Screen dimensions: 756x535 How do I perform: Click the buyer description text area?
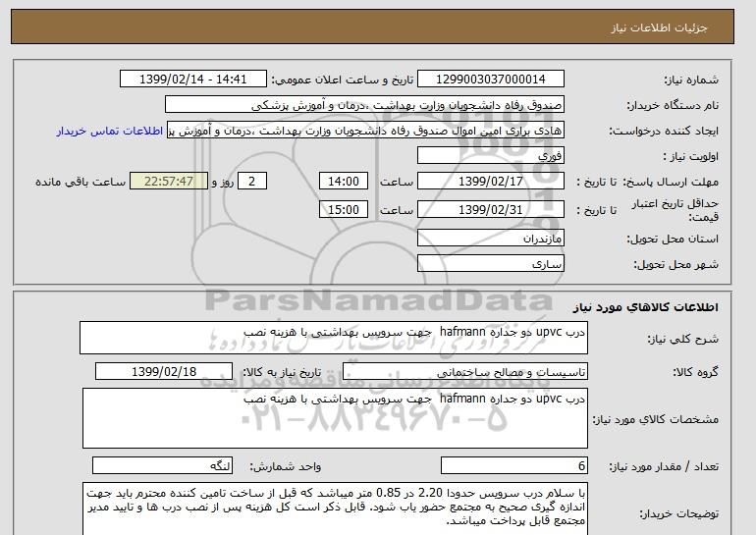coord(335,508)
